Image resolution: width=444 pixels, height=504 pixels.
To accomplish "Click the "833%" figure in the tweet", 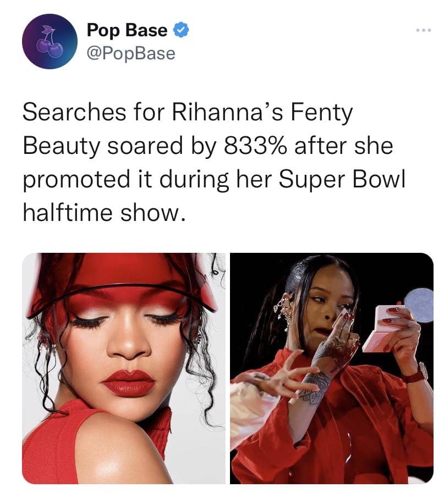I will (255, 146).
